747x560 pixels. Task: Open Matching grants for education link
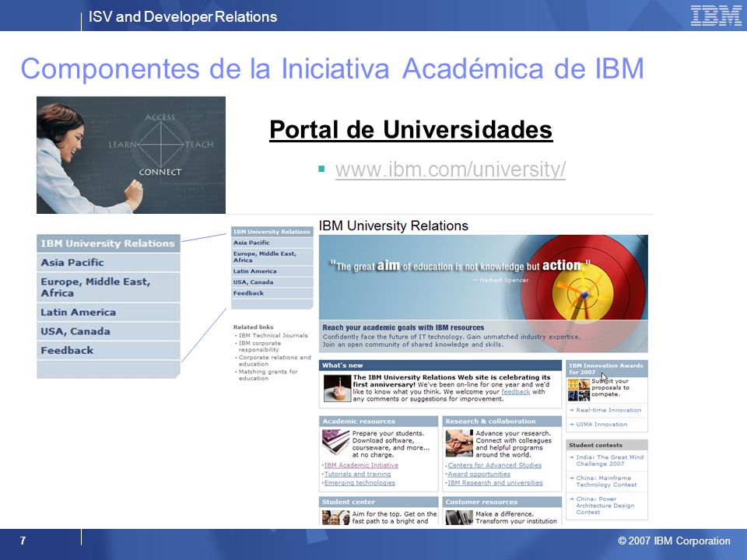[268, 375]
